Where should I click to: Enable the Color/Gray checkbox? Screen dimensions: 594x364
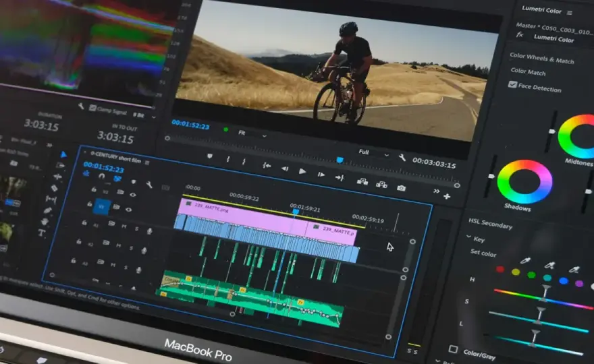click(x=453, y=349)
